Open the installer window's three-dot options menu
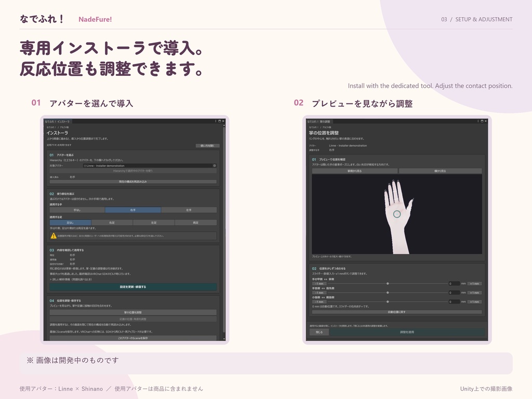 coord(216,121)
